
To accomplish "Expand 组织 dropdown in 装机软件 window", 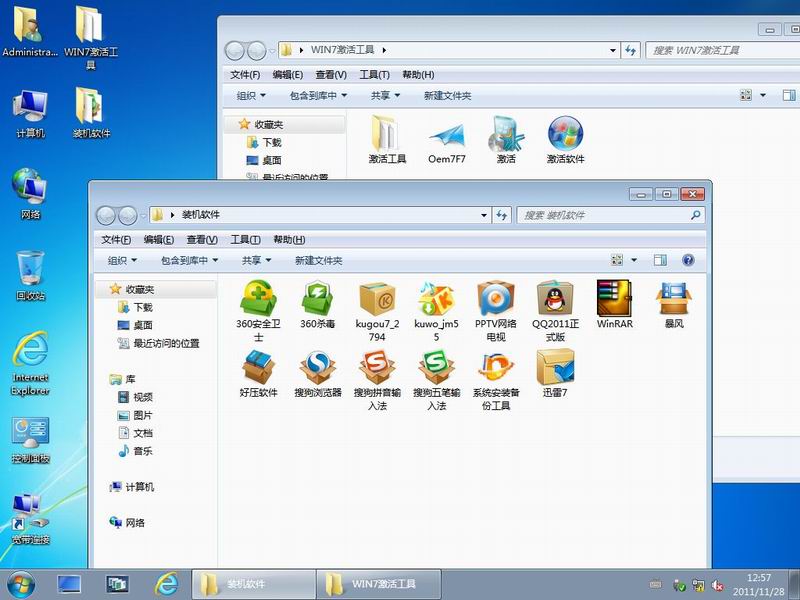I will [122, 260].
